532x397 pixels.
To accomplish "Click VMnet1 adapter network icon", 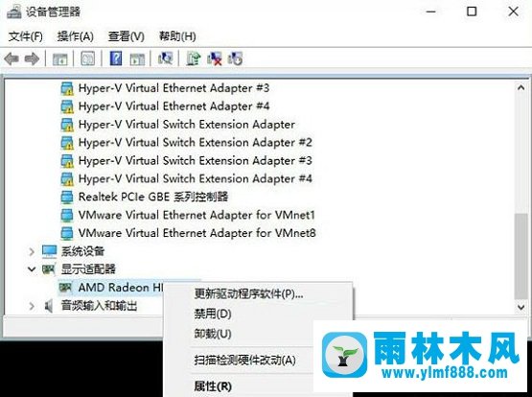I will (67, 215).
